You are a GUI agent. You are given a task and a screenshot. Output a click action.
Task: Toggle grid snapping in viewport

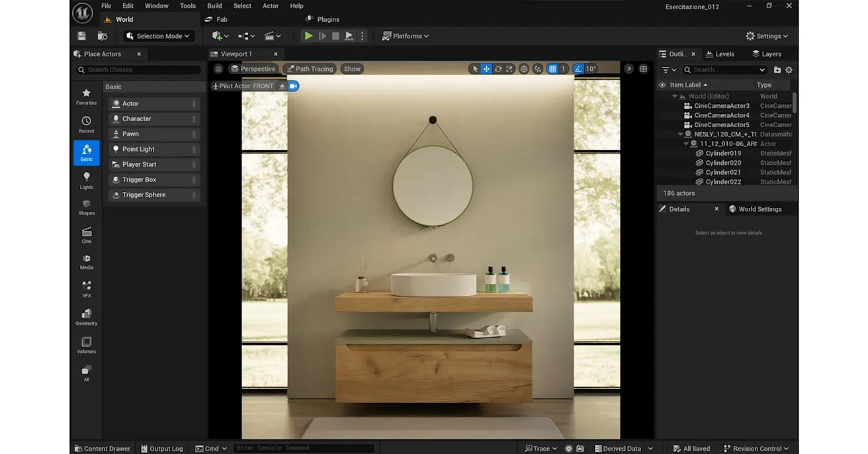552,69
